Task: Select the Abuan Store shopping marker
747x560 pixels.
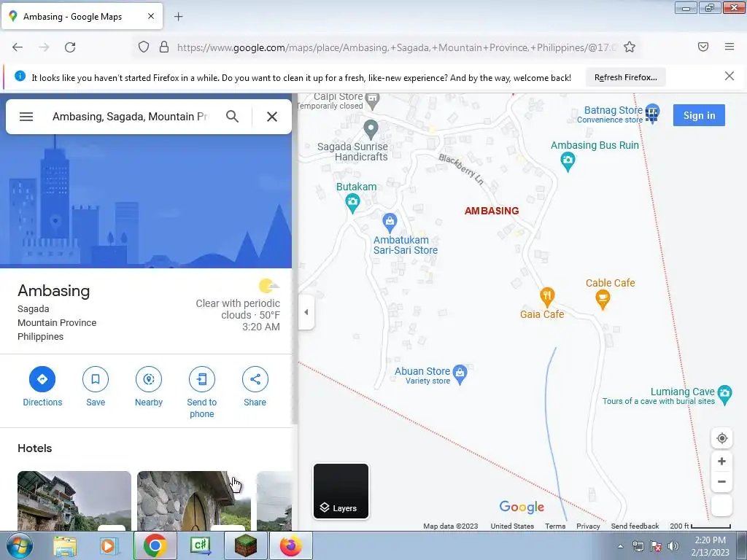Action: pos(460,374)
